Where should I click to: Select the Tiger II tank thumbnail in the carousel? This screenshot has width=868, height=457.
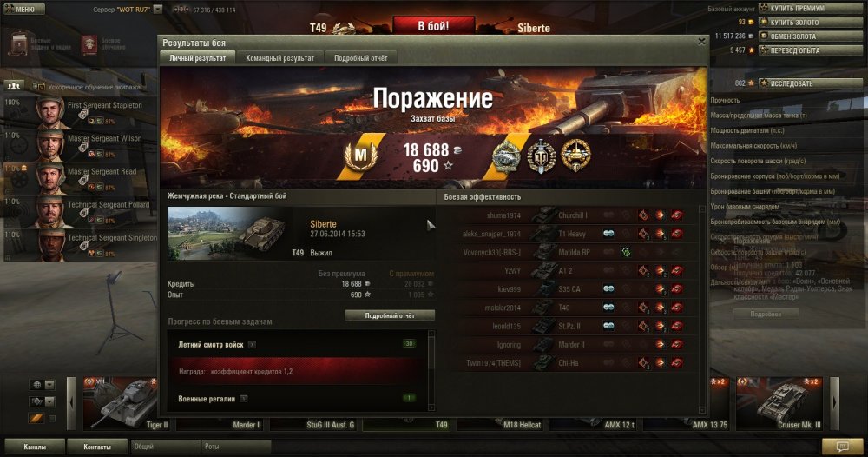tap(126, 404)
